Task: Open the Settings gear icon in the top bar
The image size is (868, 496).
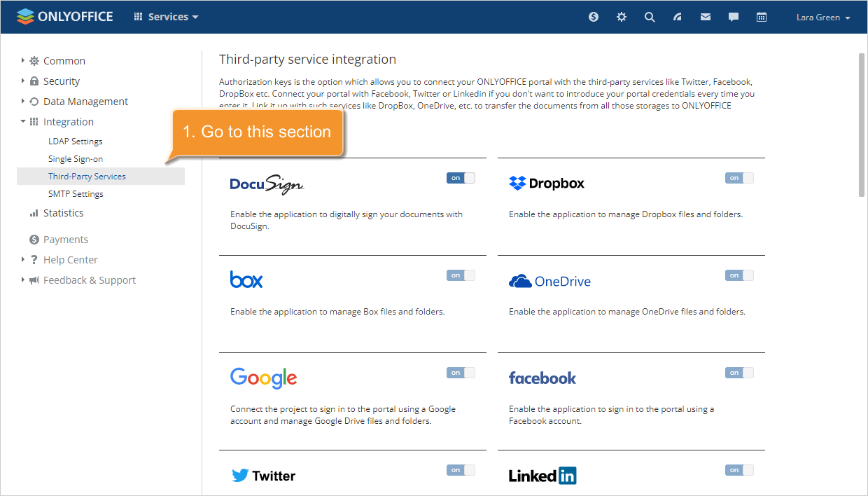Action: coord(621,17)
